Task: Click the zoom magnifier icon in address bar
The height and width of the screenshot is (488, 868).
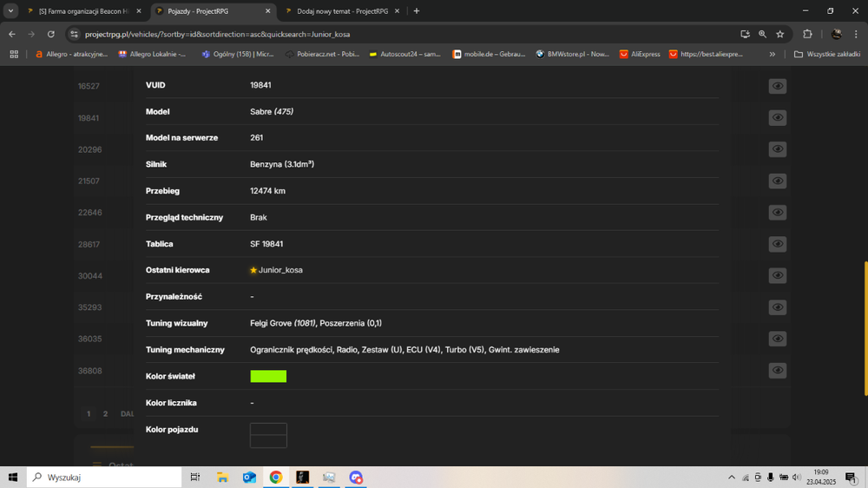Action: [x=762, y=35]
